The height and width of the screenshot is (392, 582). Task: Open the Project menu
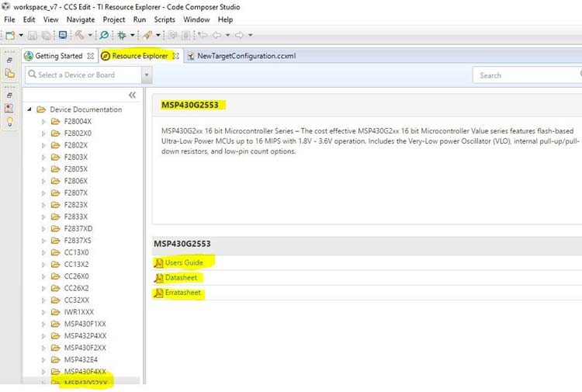pyautogui.click(x=114, y=19)
